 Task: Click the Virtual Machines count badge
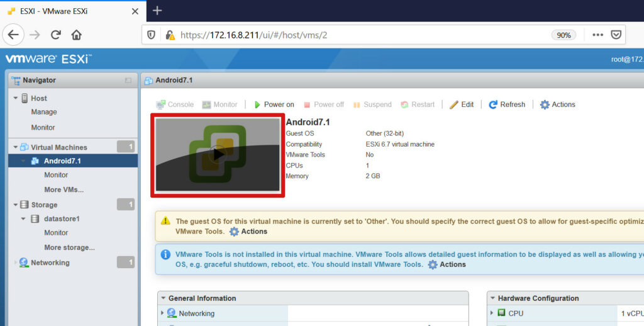tap(126, 147)
